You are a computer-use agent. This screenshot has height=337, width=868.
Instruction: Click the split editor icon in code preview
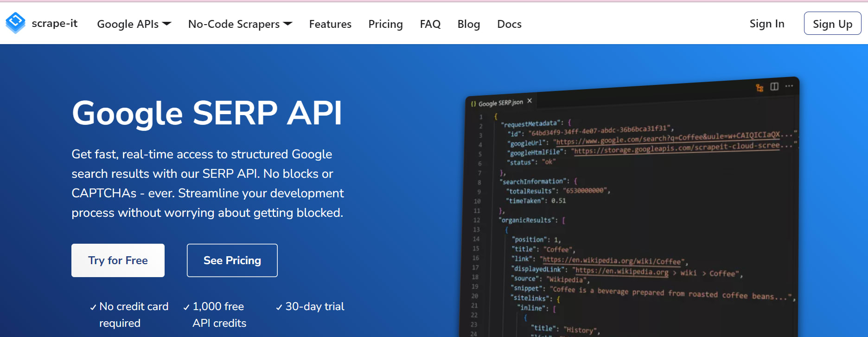pos(774,86)
